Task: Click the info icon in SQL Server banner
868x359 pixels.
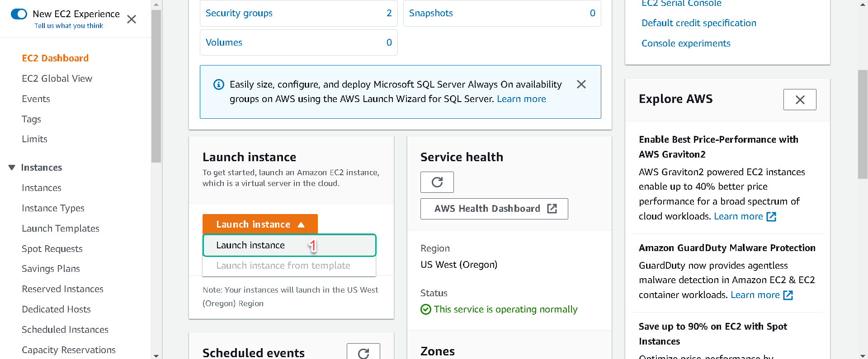Action: [218, 84]
